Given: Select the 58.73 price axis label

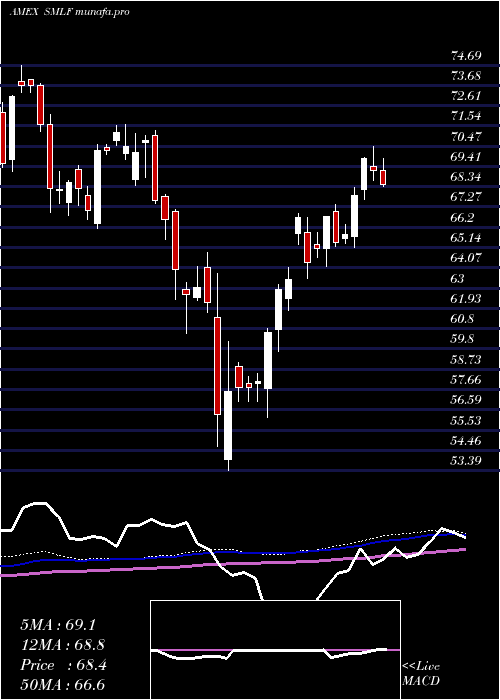Looking at the screenshot, I should click(x=466, y=359).
